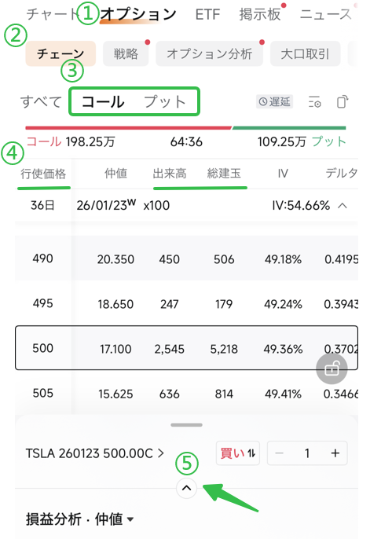Image resolution: width=392 pixels, height=539 pixels.
Task: Open the 損益分析・仲値 dropdown
Action: point(79,519)
